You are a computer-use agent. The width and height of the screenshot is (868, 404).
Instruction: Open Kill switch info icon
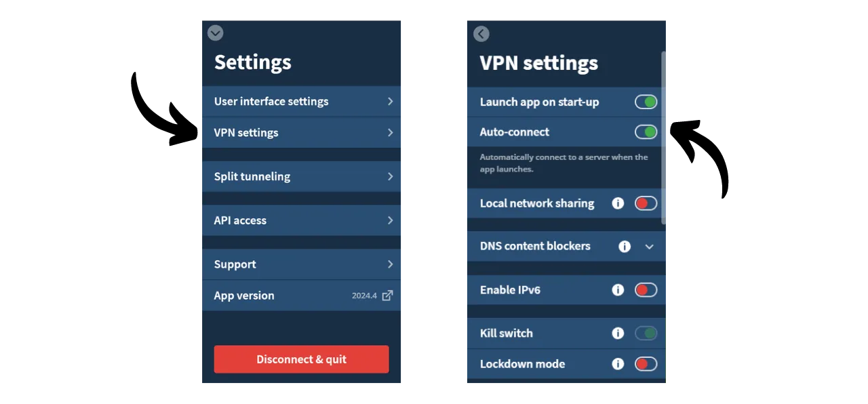point(618,334)
